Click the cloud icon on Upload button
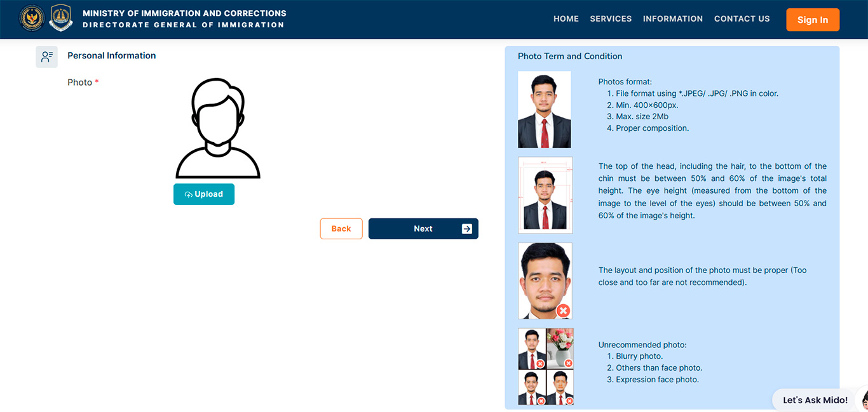 coord(189,195)
